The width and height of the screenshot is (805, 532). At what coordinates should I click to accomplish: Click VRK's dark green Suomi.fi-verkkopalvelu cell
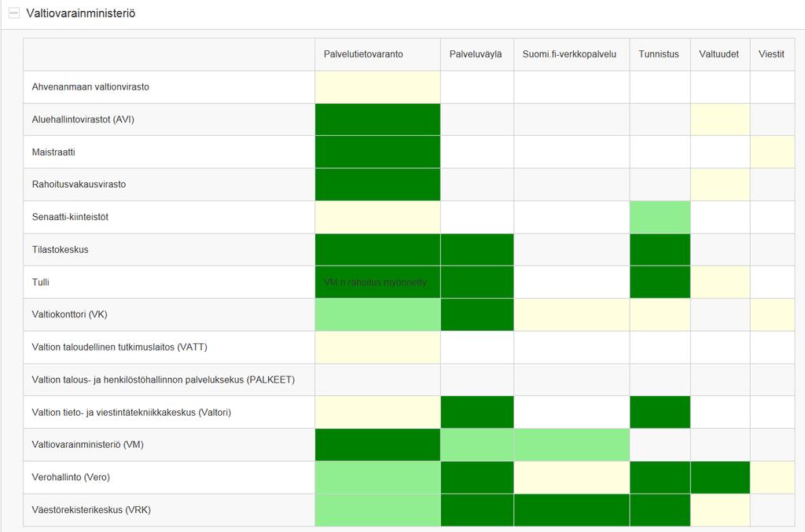tap(572, 510)
